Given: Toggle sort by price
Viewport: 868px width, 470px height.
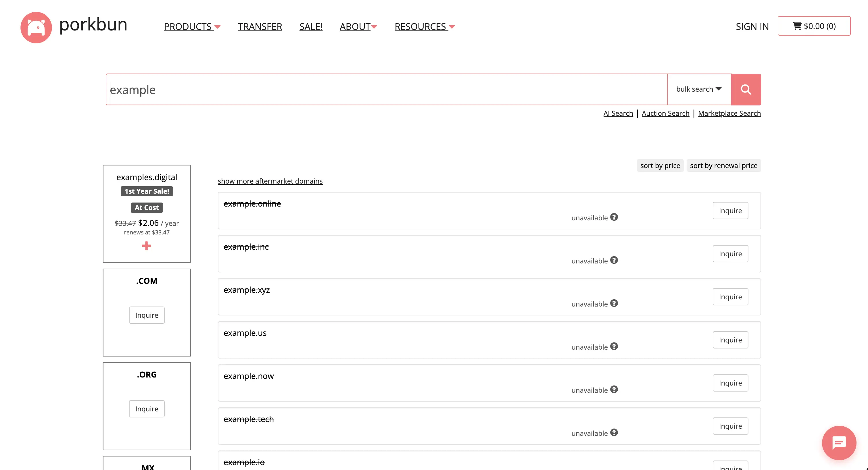Looking at the screenshot, I should (x=660, y=165).
